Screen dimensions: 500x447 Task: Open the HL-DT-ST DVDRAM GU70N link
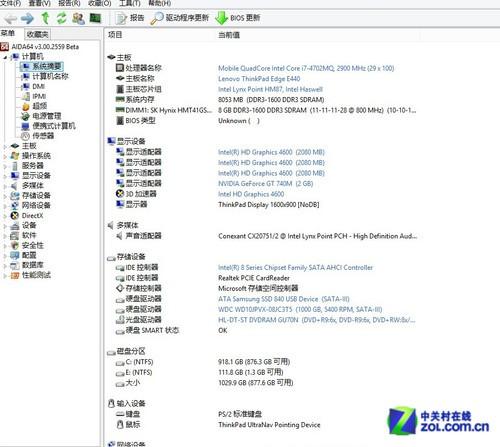(317, 320)
